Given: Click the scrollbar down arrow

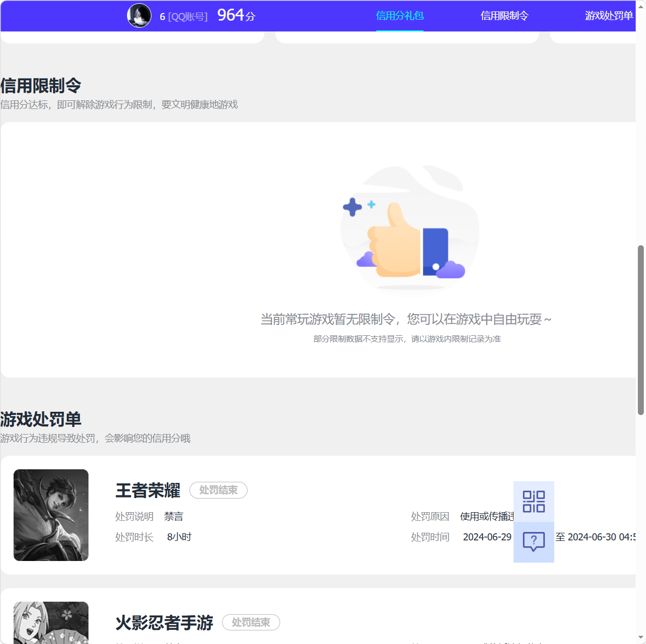Looking at the screenshot, I should 641,638.
